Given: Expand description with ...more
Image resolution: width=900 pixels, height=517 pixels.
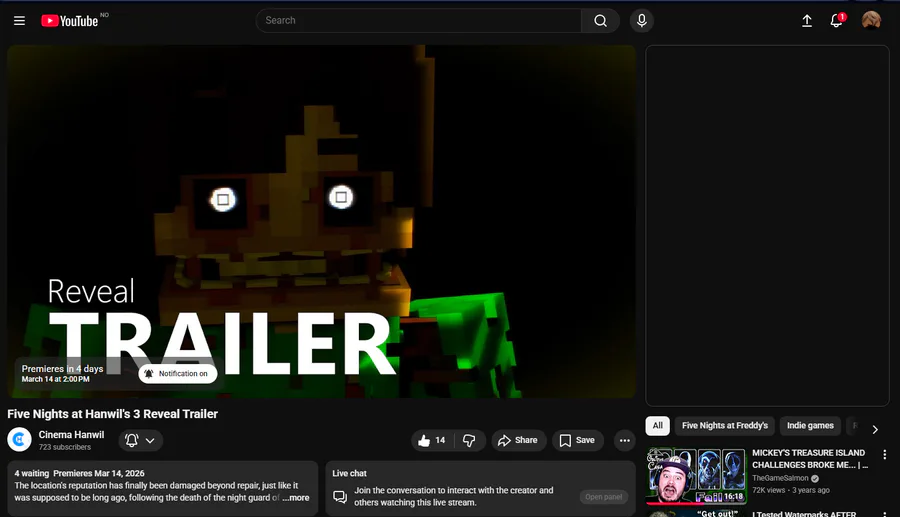Looking at the screenshot, I should (296, 497).
